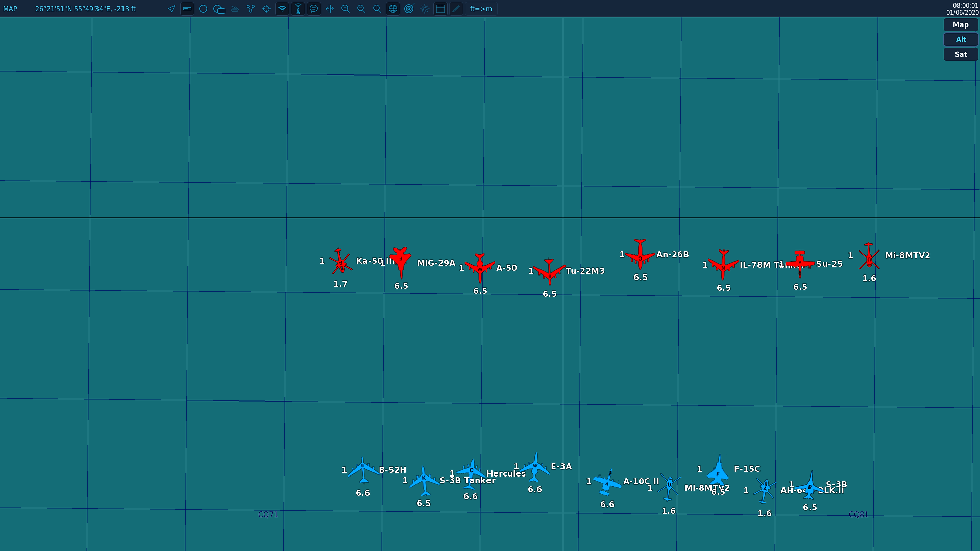
Task: Click the tank ground units icon
Action: 235,9
